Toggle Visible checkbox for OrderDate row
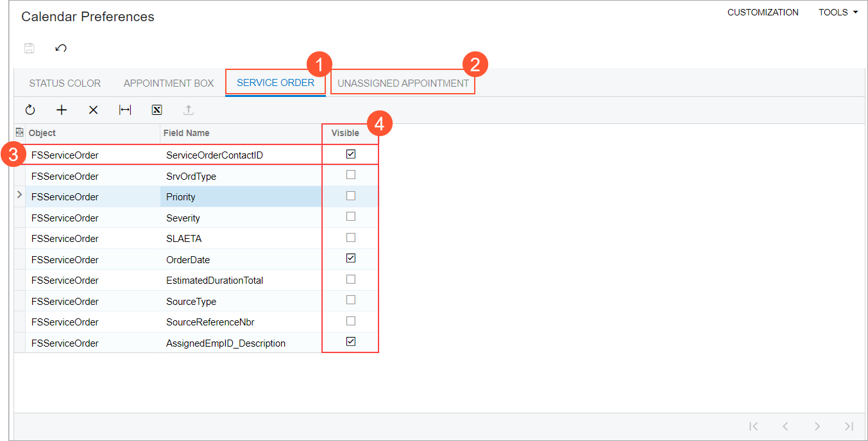868x441 pixels. (x=350, y=258)
